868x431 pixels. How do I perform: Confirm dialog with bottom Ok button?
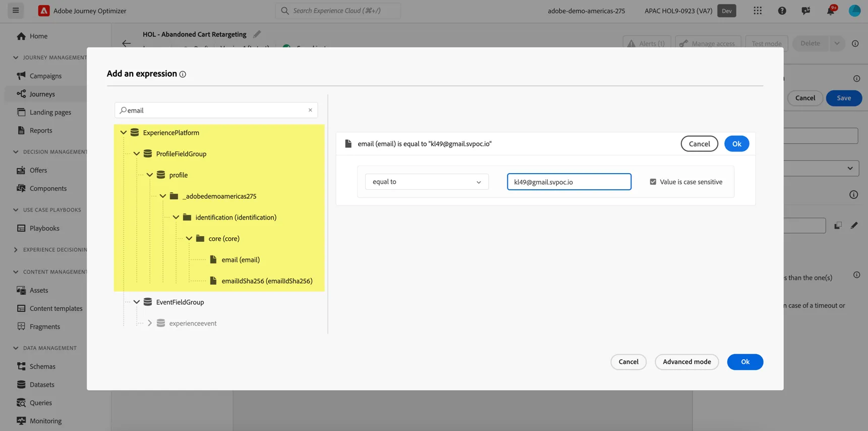click(x=745, y=362)
